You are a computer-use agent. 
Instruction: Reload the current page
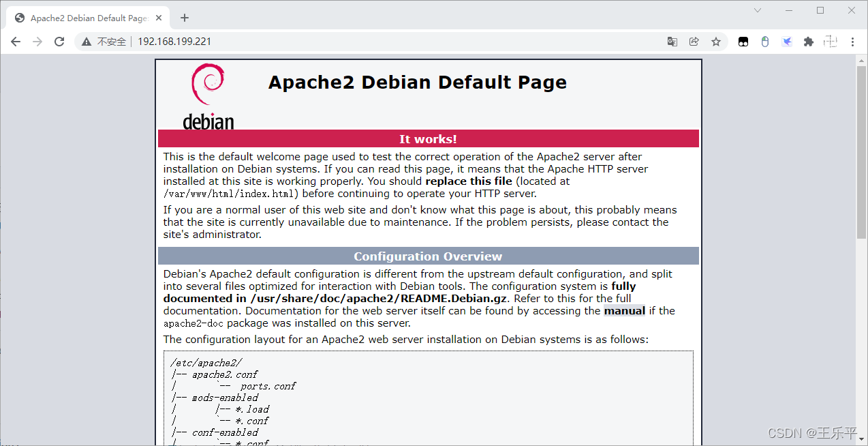[x=59, y=42]
